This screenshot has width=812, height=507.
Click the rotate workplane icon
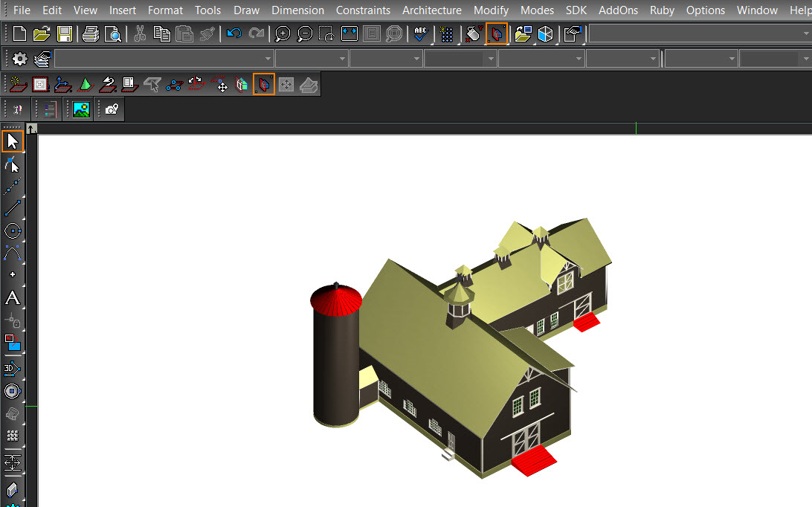click(x=197, y=83)
